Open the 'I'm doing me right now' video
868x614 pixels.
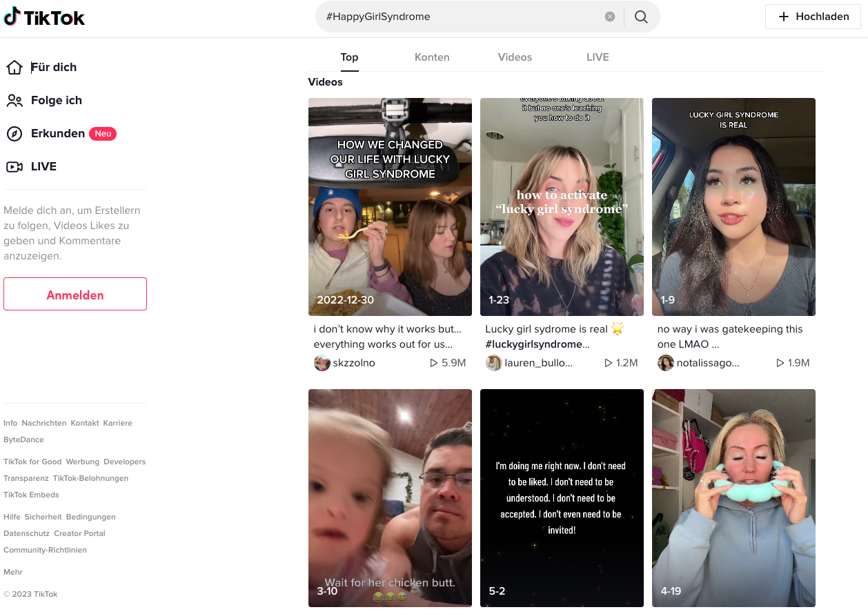(562, 498)
